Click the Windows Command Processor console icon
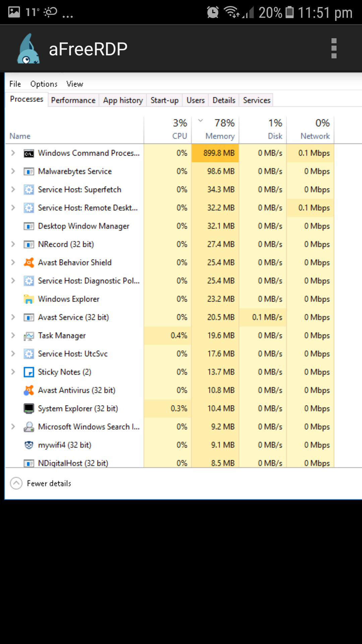362x644 pixels. pos(29,153)
